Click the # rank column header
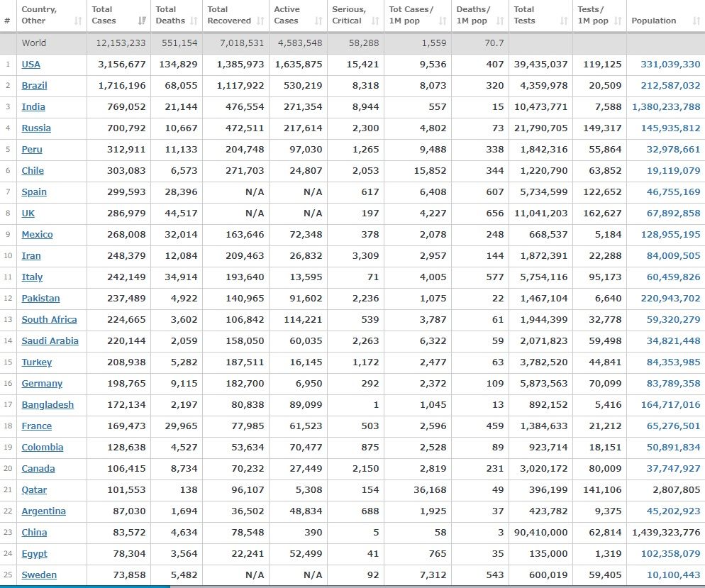Screen dimensions: 705x588 [7, 21]
